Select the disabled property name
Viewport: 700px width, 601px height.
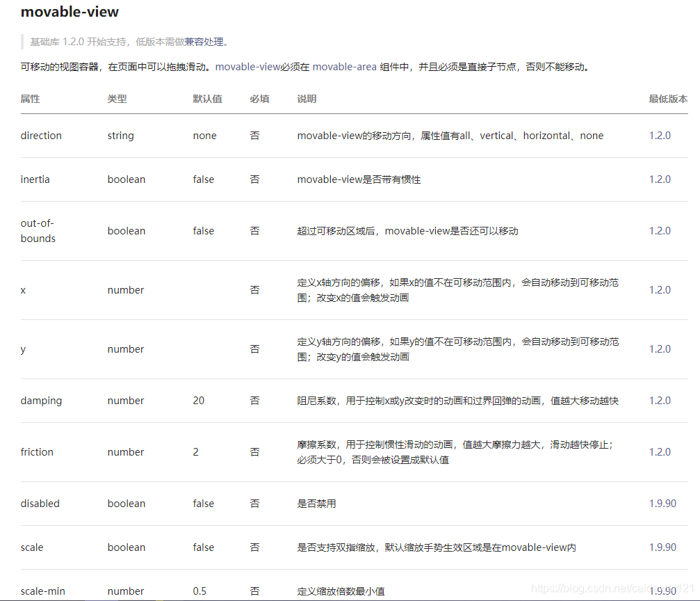point(40,503)
